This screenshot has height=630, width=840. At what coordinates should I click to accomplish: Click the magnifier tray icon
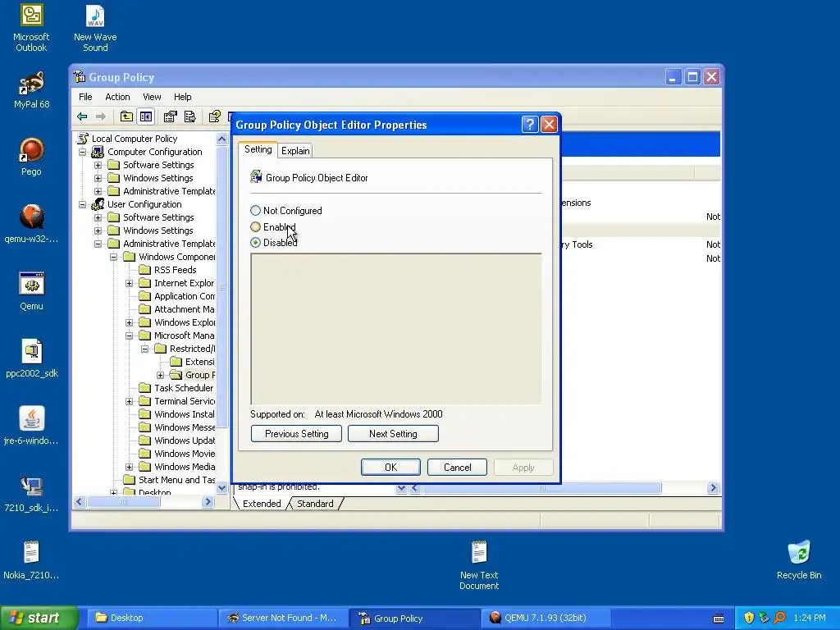click(779, 618)
